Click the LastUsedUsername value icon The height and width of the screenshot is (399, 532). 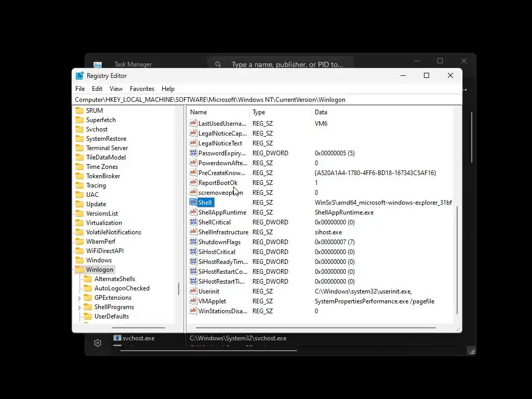(193, 123)
